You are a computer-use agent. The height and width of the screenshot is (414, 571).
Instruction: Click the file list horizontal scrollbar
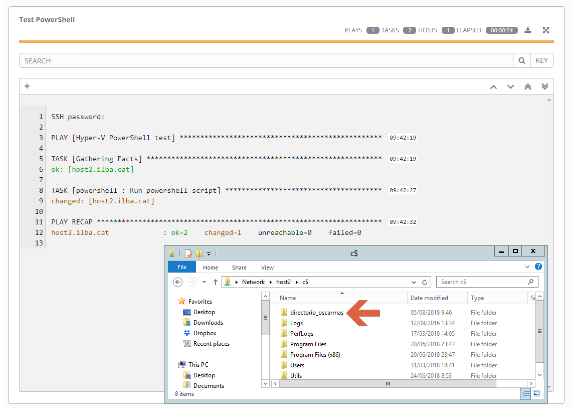point(403,383)
